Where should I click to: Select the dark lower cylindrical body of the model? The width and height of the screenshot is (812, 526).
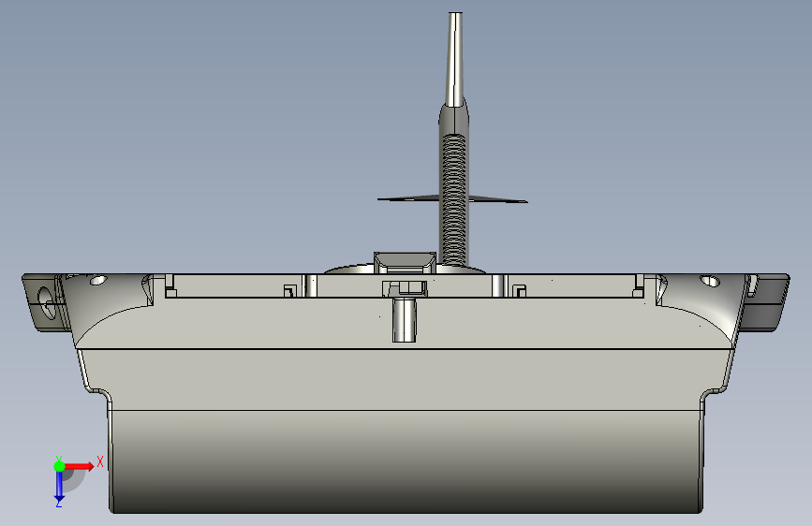[406, 461]
